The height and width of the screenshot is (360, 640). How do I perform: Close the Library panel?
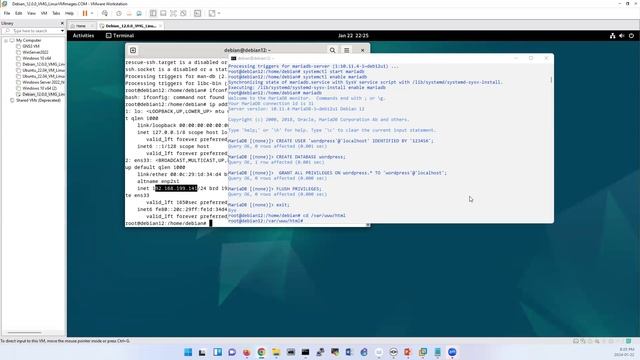(x=62, y=23)
